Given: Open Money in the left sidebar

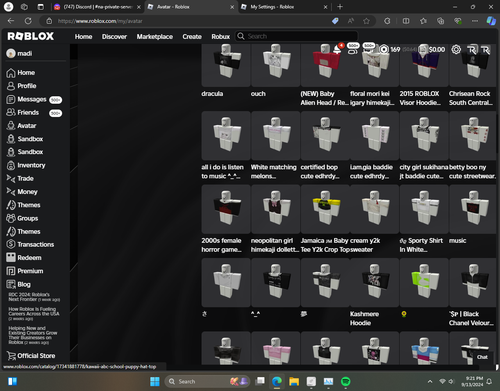Looking at the screenshot, I should 22,192.
